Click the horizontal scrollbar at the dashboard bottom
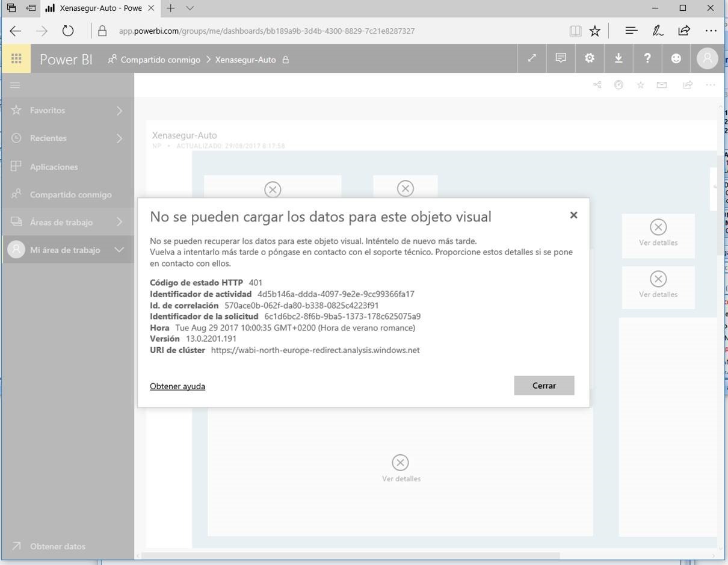Viewport: 728px width, 565px height. [x=350, y=556]
